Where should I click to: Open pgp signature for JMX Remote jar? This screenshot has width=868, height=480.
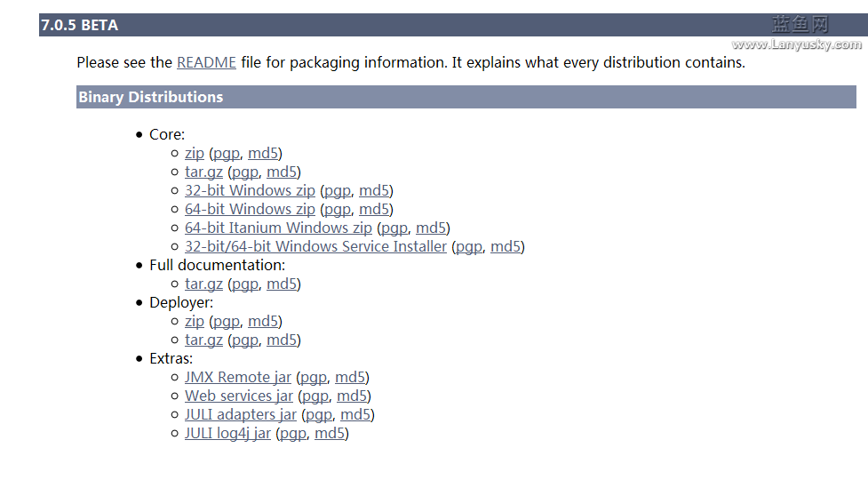[314, 377]
